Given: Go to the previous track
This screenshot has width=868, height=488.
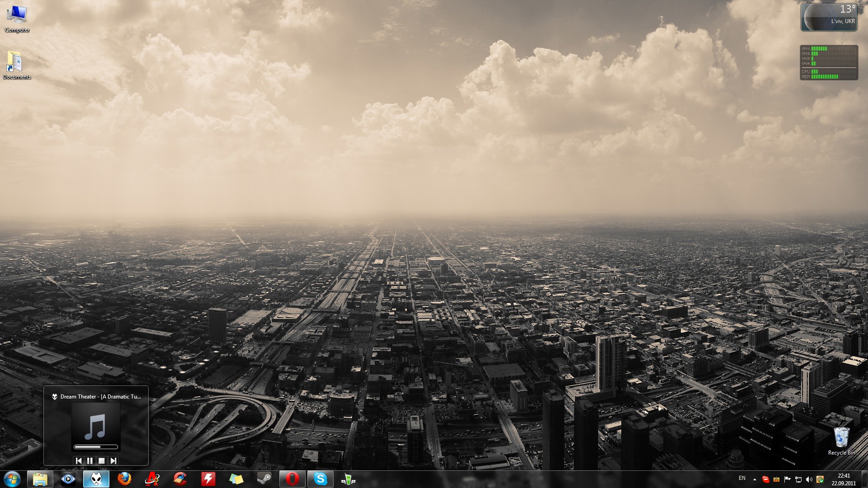Looking at the screenshot, I should point(79,460).
